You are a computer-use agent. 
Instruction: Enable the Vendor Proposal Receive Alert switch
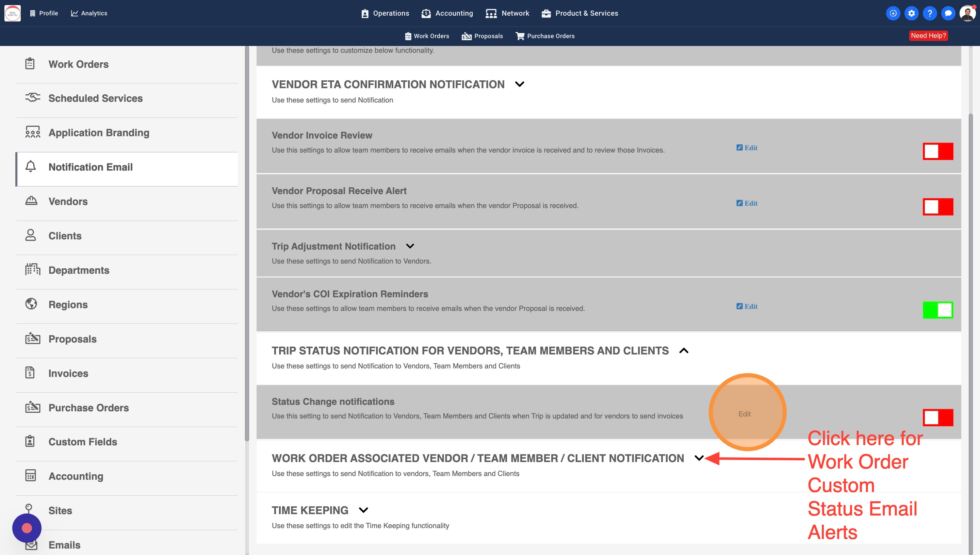pyautogui.click(x=937, y=207)
